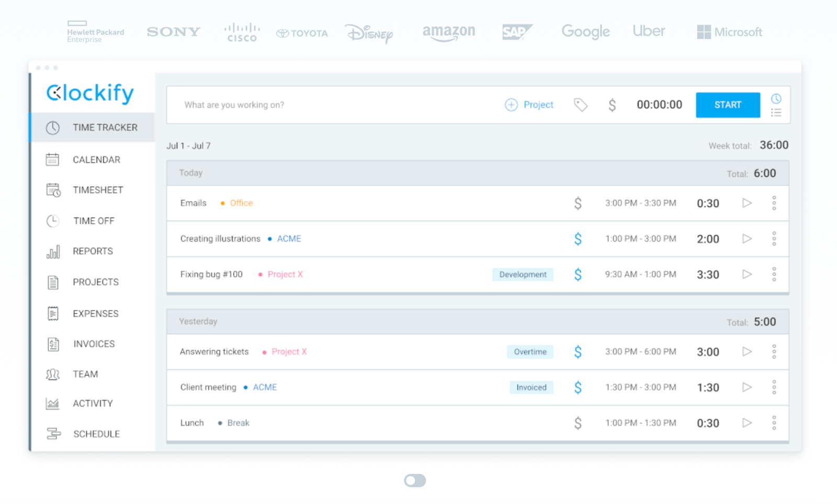Viewport: 837px width, 504px height.
Task: Open the Expenses section
Action: click(x=96, y=313)
